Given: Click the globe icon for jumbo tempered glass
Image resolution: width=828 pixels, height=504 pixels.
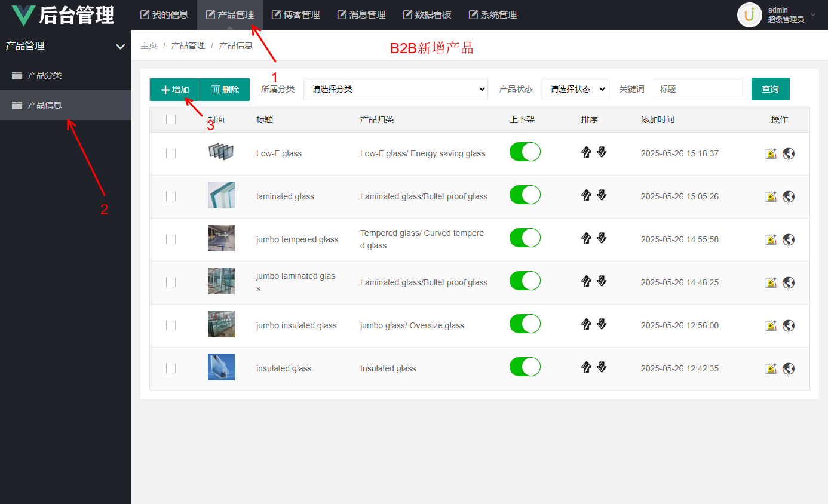Looking at the screenshot, I should pos(789,239).
